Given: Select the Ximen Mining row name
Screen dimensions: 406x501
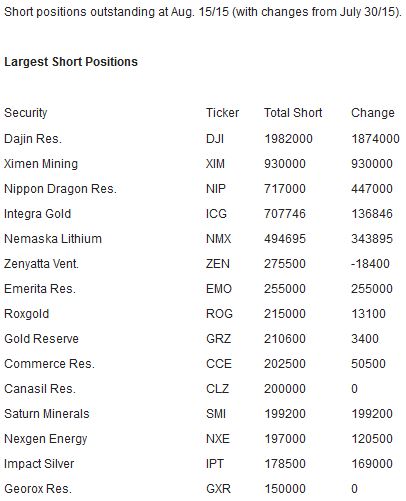Looking at the screenshot, I should click(41, 164).
